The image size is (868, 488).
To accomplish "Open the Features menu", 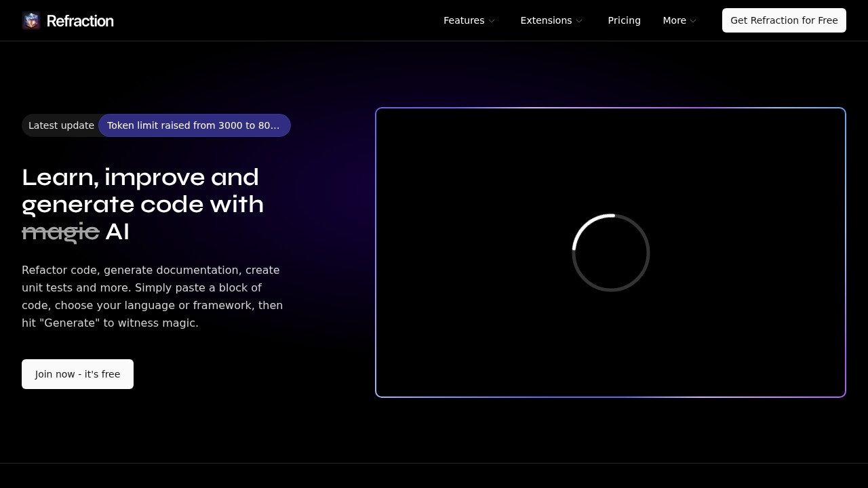I will [469, 20].
